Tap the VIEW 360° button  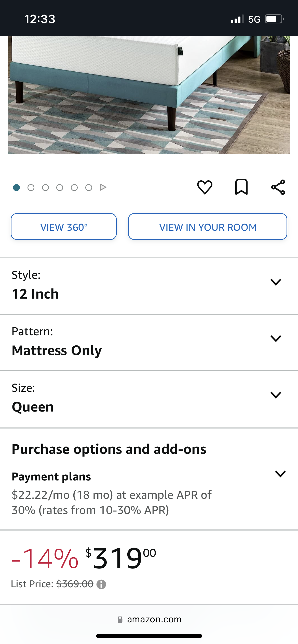pyautogui.click(x=64, y=227)
